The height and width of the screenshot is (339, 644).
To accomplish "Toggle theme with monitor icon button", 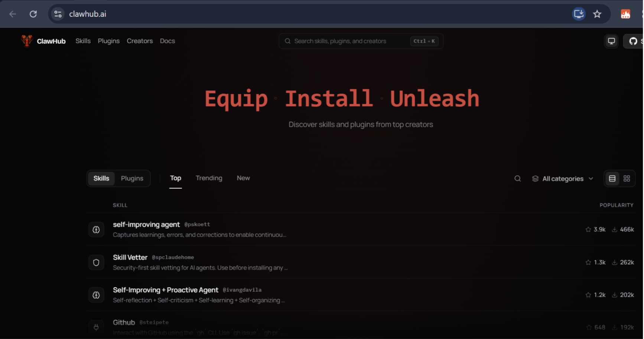I will point(611,41).
